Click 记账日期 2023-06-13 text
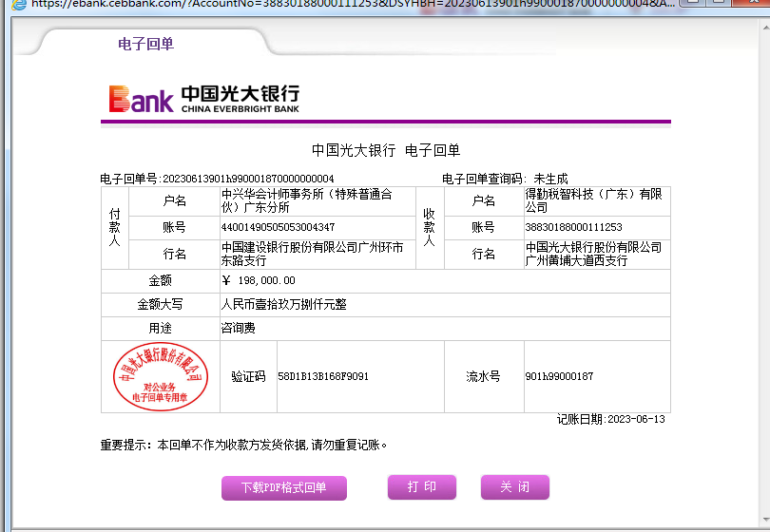Image resolution: width=770 pixels, height=532 pixels. (x=611, y=419)
